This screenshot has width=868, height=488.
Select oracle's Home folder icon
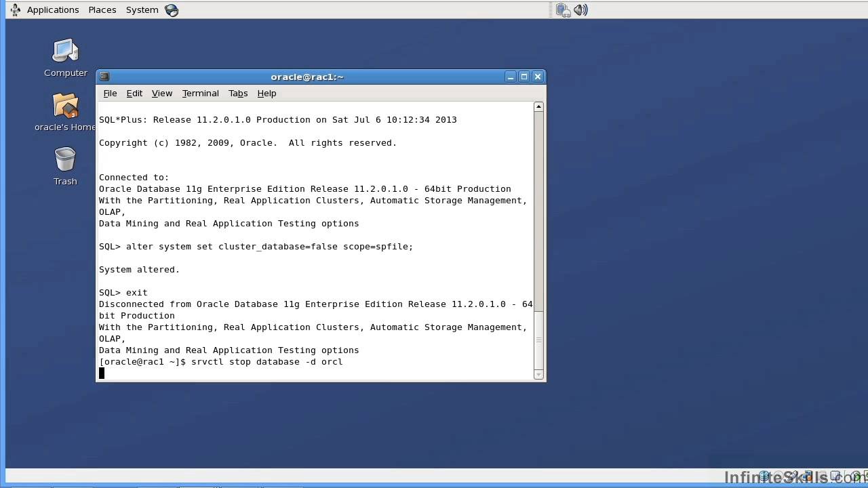click(x=66, y=112)
